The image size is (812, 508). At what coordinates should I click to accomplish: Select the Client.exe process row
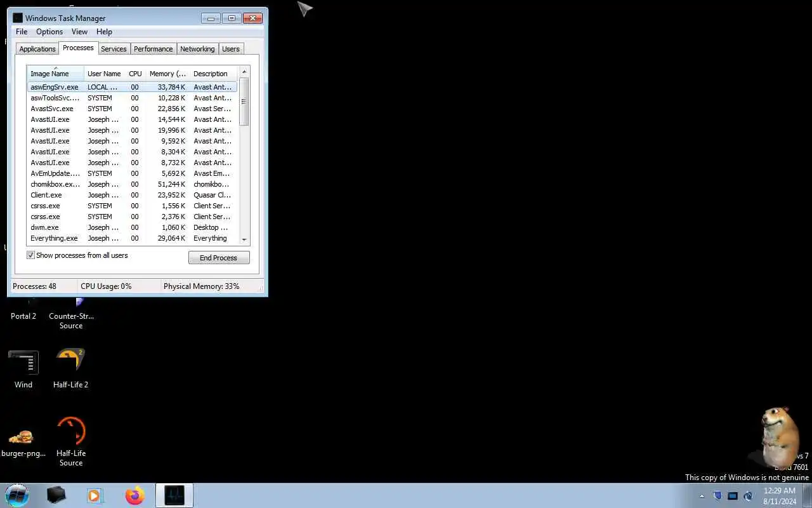click(132, 195)
